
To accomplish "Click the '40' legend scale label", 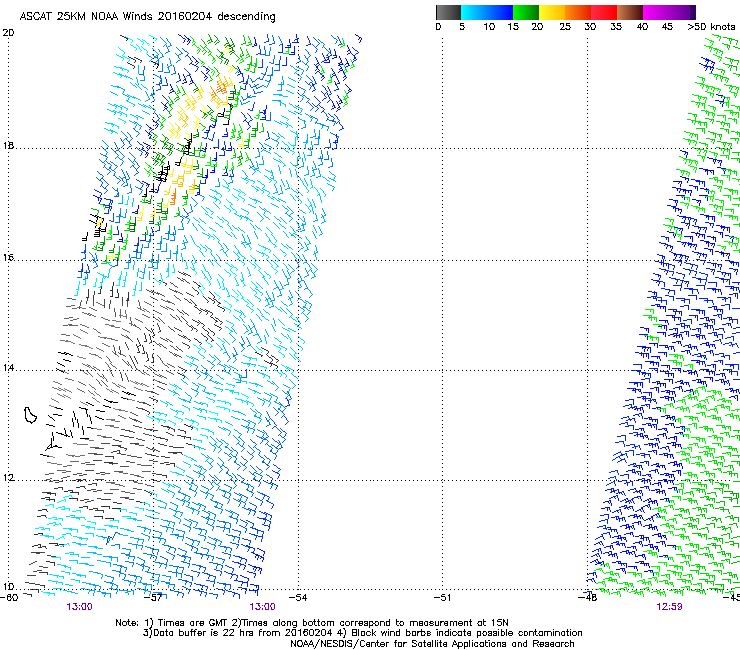I will [642, 27].
